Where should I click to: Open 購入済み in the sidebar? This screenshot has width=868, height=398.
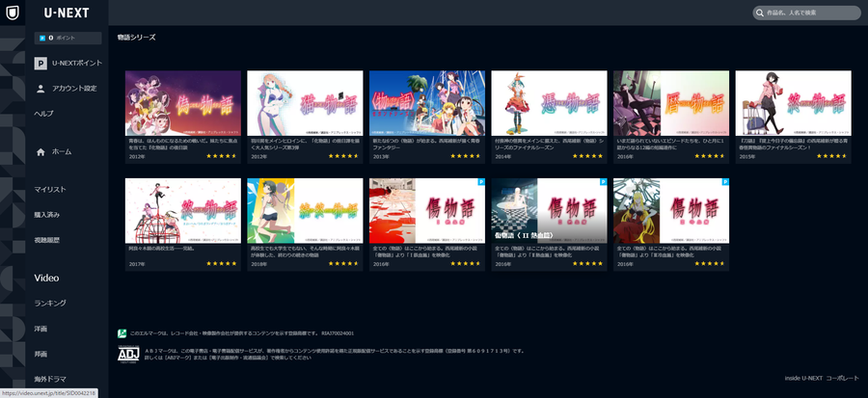tap(47, 215)
